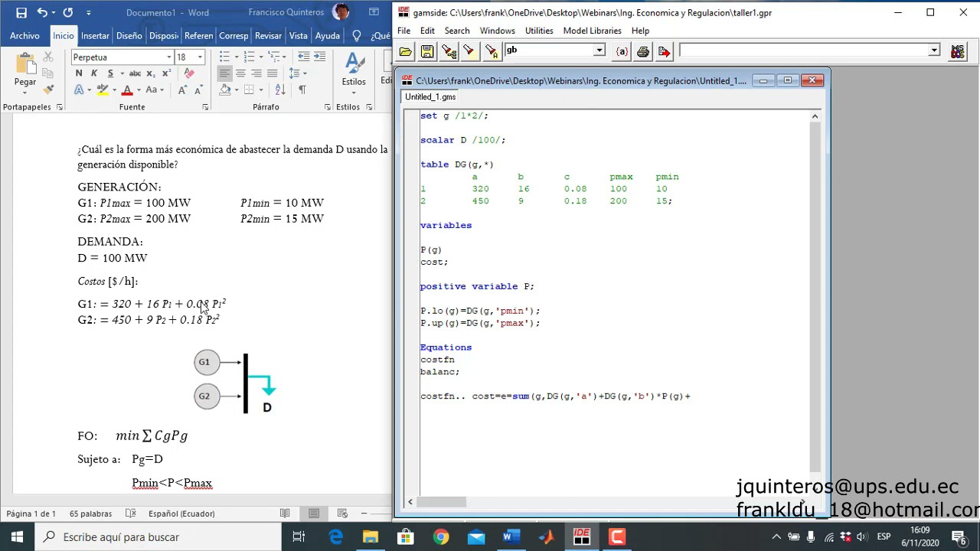Open Google Chrome from the taskbar

click(x=440, y=536)
